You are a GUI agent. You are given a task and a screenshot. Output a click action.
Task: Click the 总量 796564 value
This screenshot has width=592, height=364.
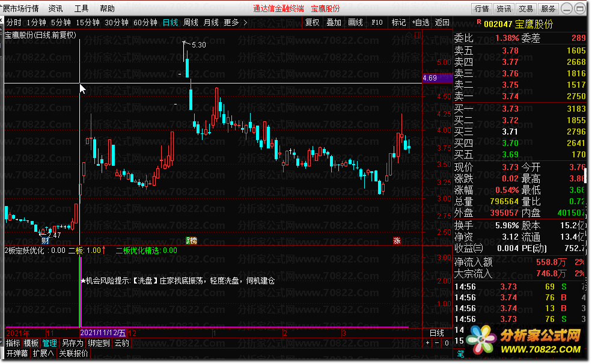point(504,201)
